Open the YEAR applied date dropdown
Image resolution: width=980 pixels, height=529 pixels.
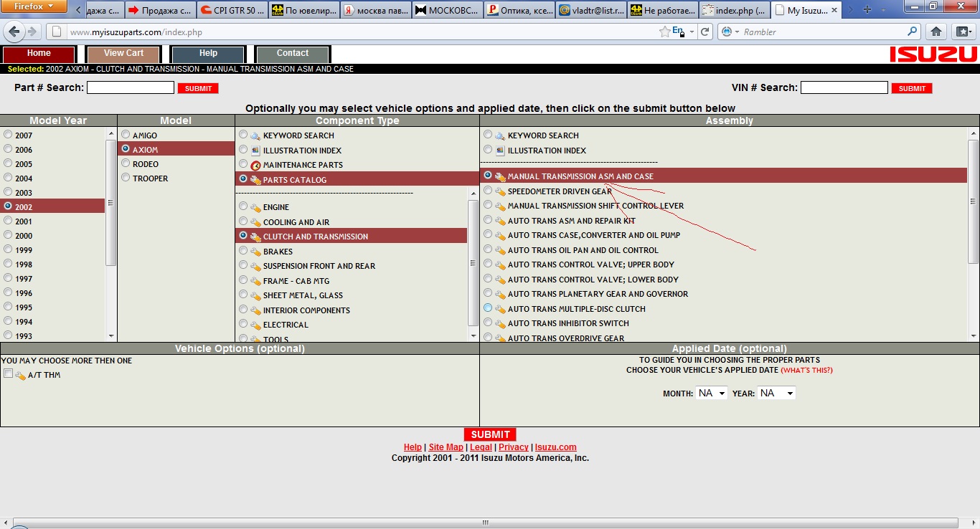point(776,393)
